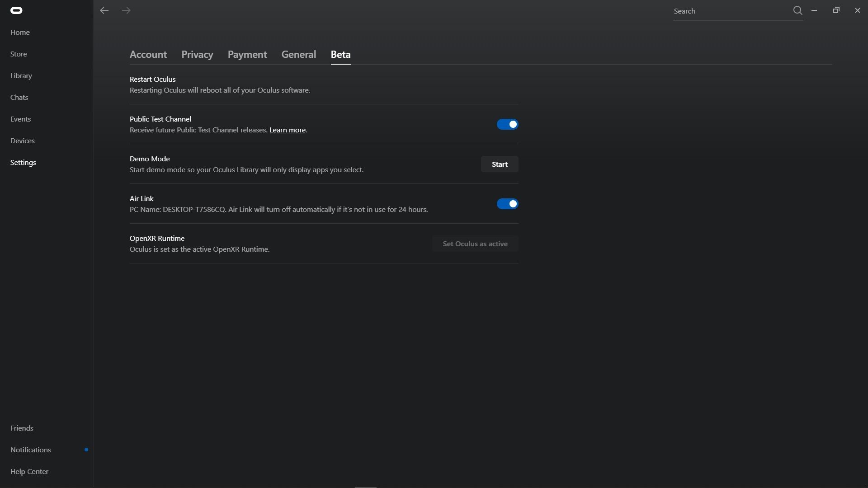Focus the Search input field
Viewport: 868px width, 488px height.
(x=730, y=11)
